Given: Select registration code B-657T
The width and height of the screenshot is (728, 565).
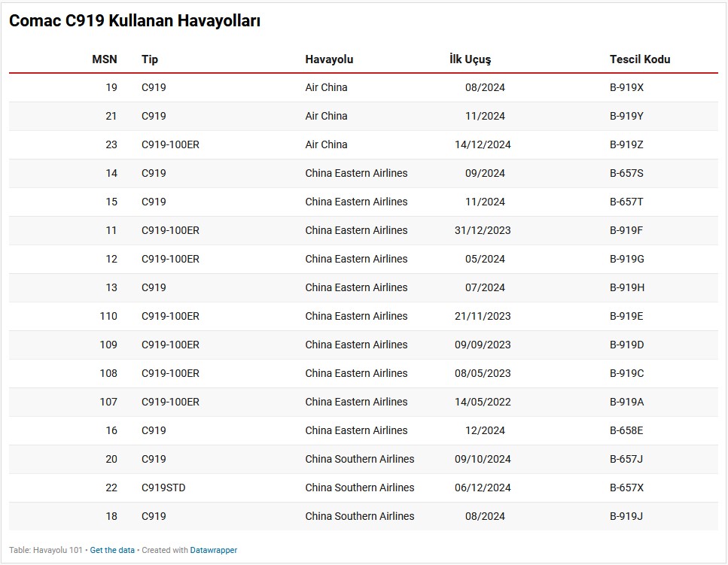Looking at the screenshot, I should tap(626, 202).
